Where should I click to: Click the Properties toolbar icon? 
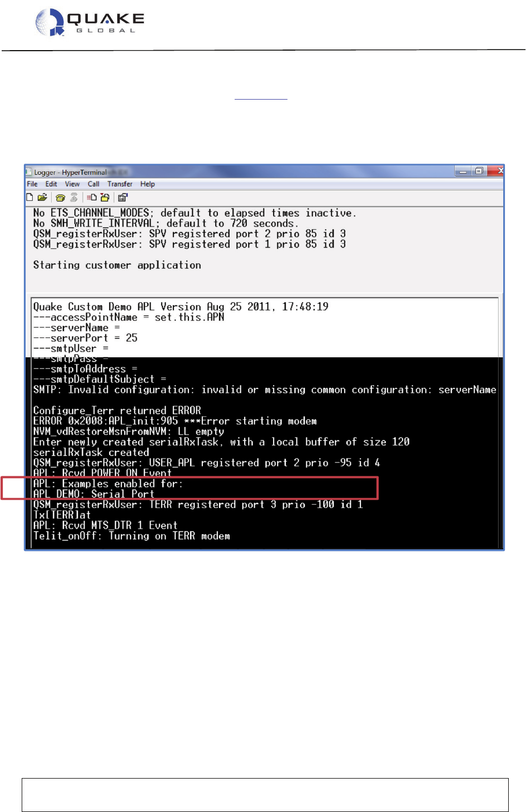click(x=123, y=198)
